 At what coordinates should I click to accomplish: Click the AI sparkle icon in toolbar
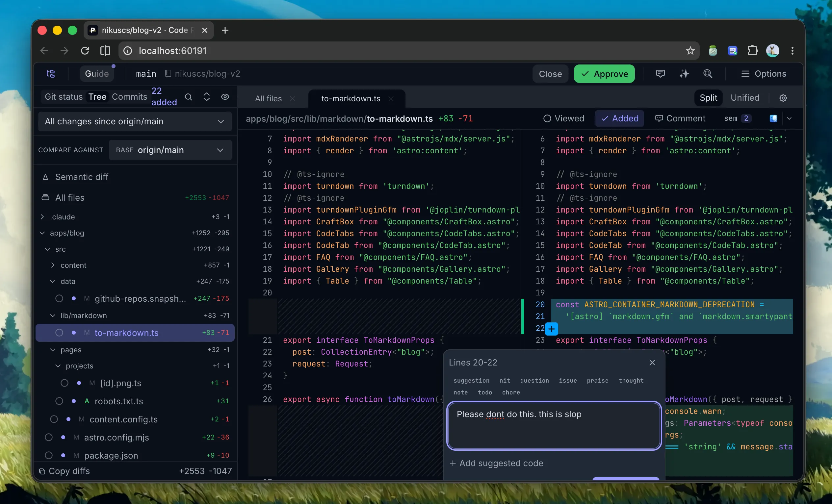point(684,74)
